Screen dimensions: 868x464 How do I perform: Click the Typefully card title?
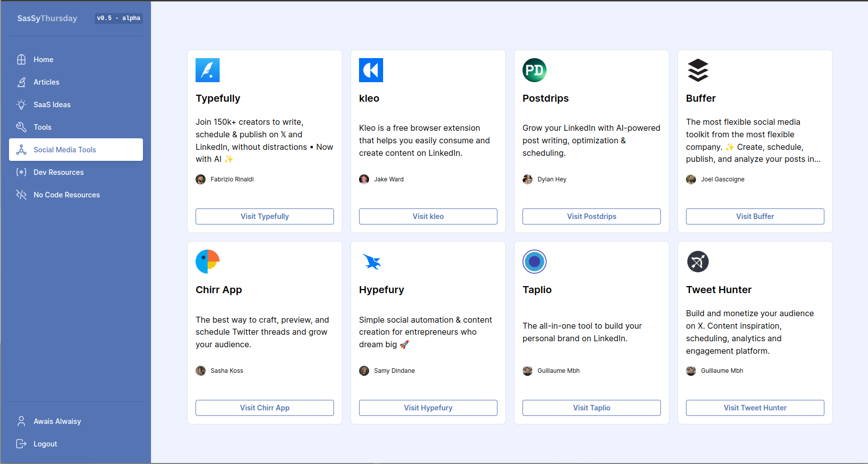click(x=218, y=98)
